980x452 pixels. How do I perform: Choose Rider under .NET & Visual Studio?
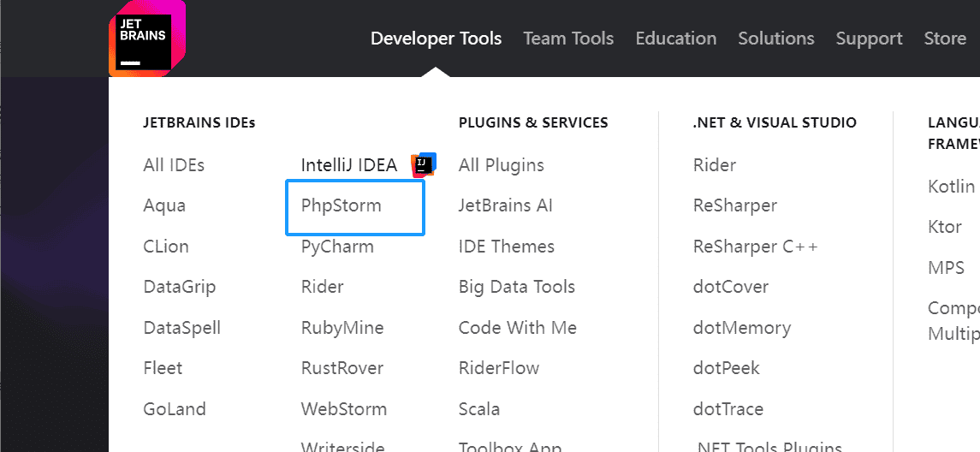(715, 165)
